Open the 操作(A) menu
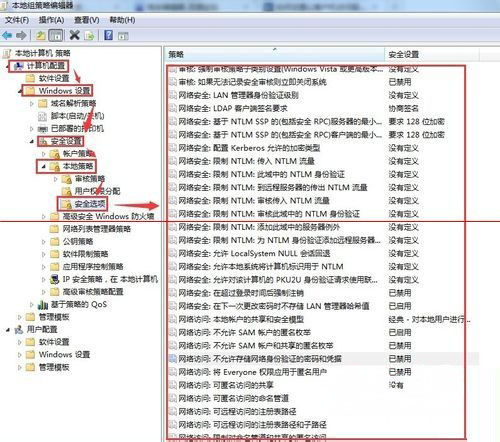 (51, 20)
